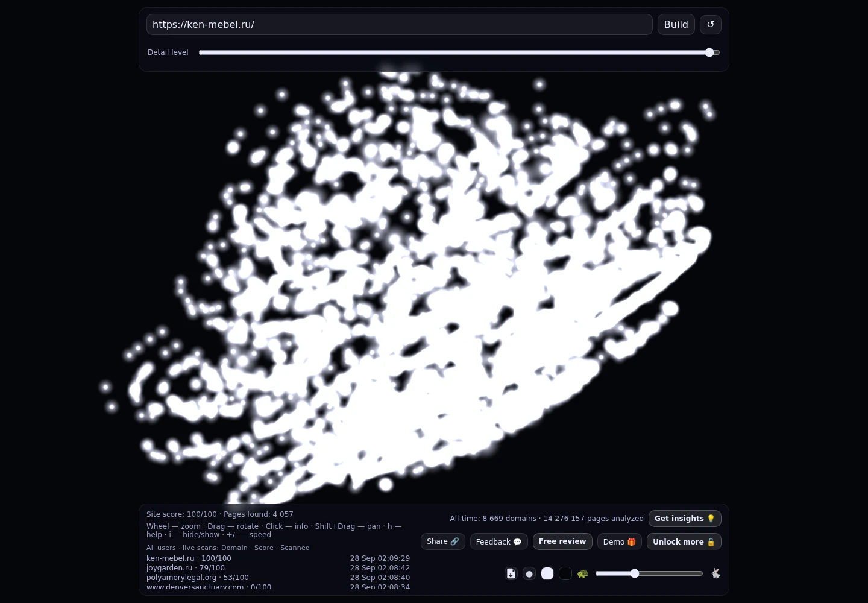This screenshot has height=603, width=868.
Task: Click the reset arrow button beside Build
Action: [x=710, y=25]
